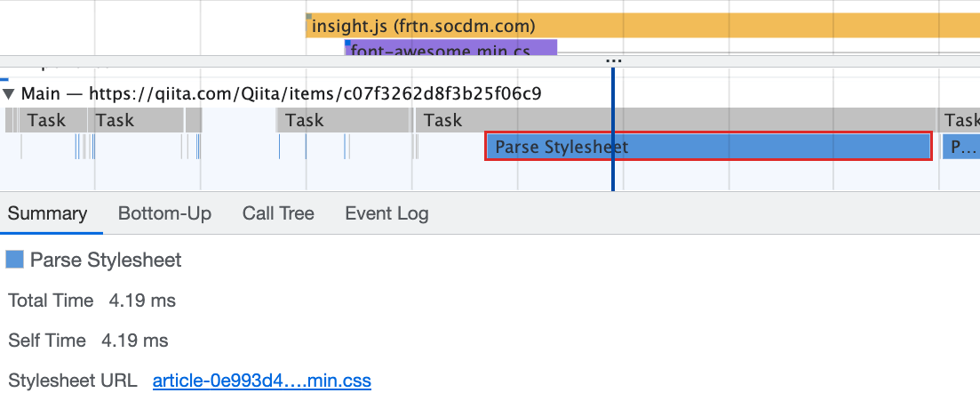Select the Summary tab
This screenshot has height=409, width=980.
click(x=47, y=214)
